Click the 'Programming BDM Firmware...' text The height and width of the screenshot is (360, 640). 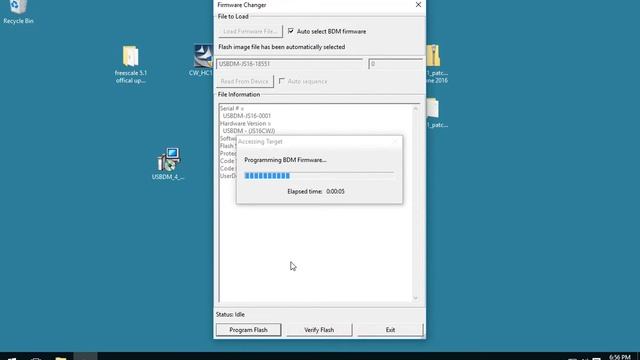tap(285, 160)
